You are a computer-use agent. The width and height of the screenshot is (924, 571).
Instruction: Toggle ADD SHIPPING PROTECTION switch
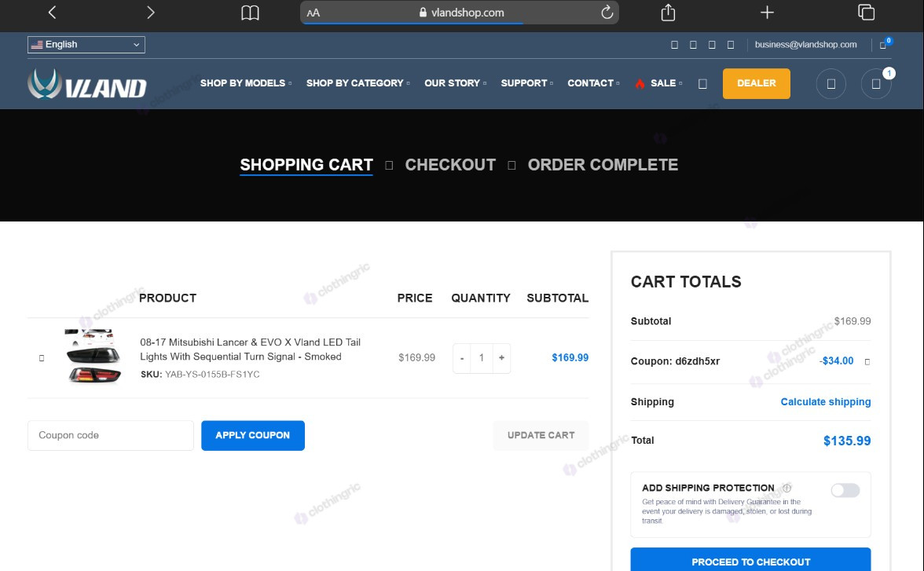click(x=845, y=490)
